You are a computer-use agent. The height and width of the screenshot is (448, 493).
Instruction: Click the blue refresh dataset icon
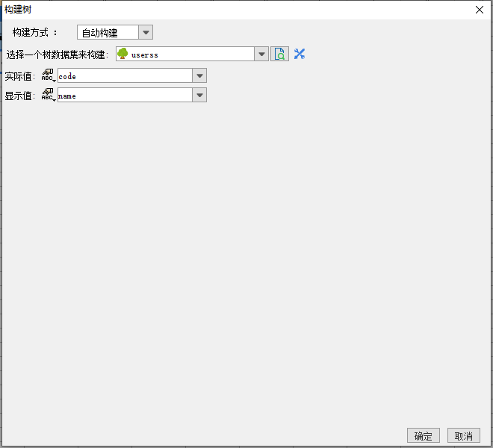[300, 54]
